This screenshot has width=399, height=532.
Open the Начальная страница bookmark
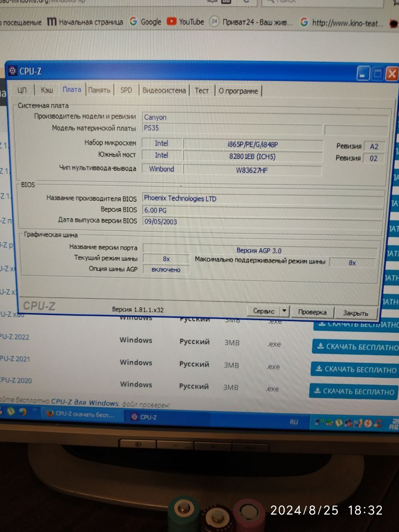point(85,22)
